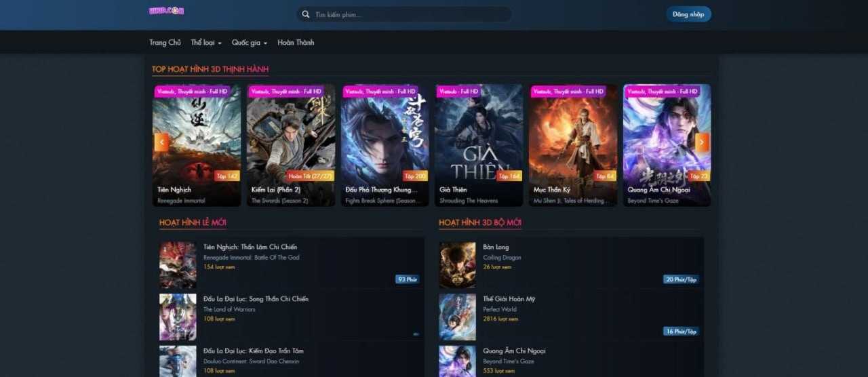Click 'The Swords (Season 2)' subtitle
The height and width of the screenshot is (377, 868).
point(280,201)
